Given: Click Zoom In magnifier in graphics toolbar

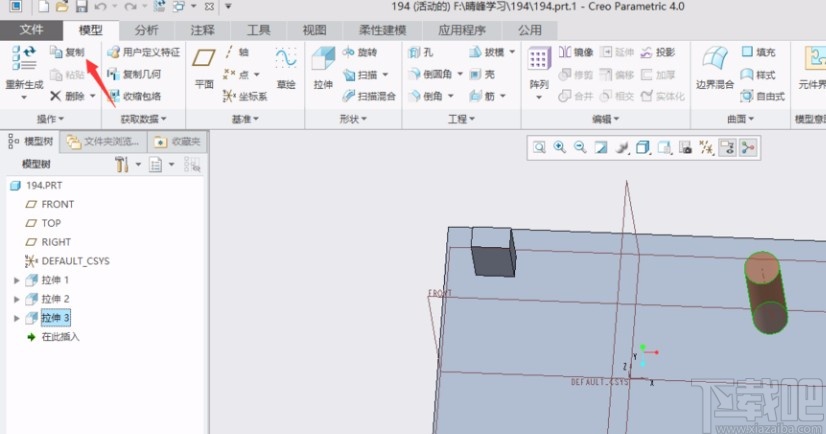Looking at the screenshot, I should (559, 147).
